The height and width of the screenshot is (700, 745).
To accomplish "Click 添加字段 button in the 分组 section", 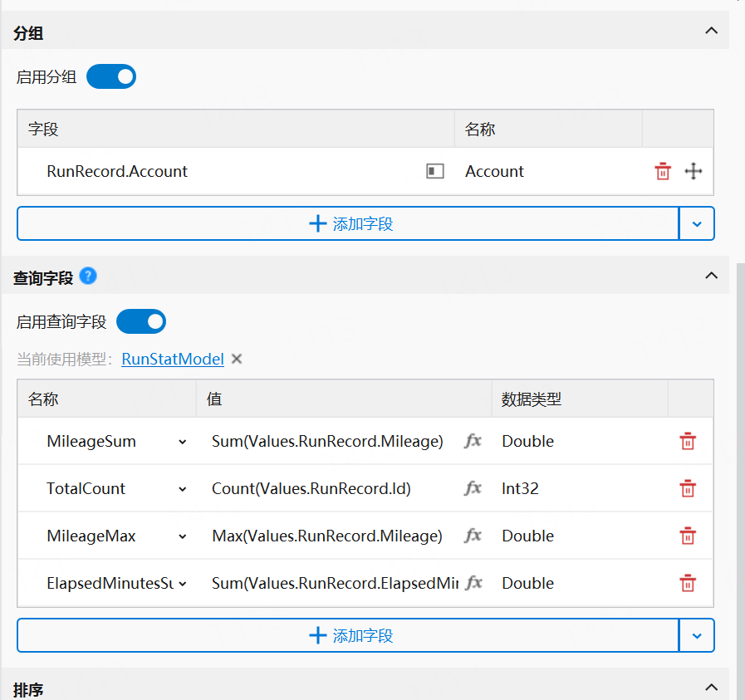I will (x=348, y=223).
